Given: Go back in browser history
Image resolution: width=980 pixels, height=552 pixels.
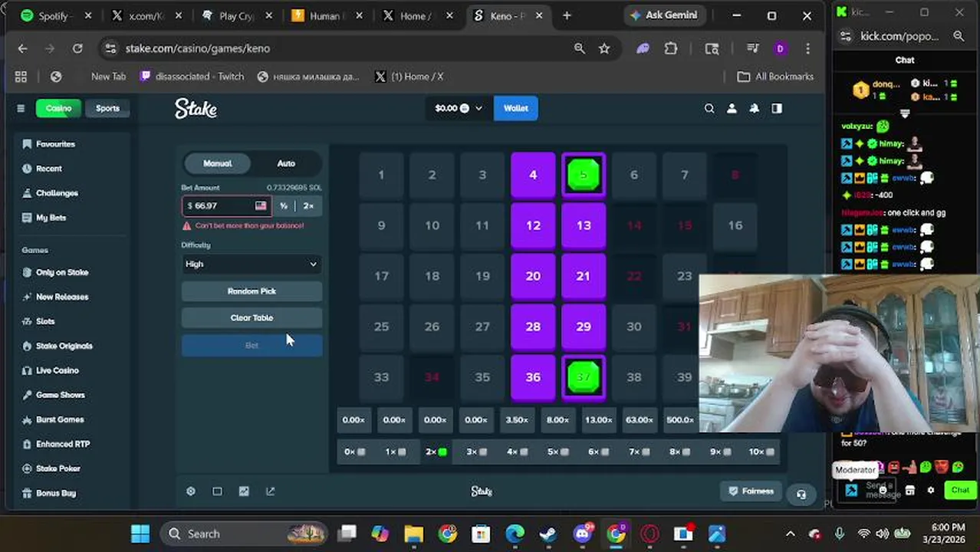Looking at the screenshot, I should coord(22,48).
